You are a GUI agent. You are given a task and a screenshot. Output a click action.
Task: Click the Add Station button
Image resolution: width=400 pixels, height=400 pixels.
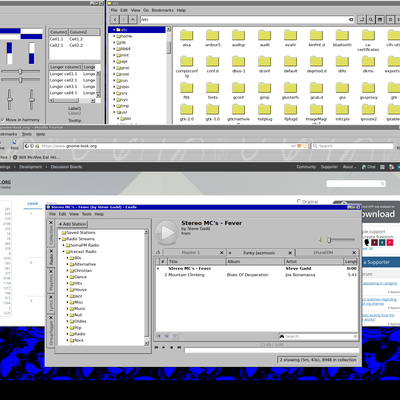pos(73,224)
